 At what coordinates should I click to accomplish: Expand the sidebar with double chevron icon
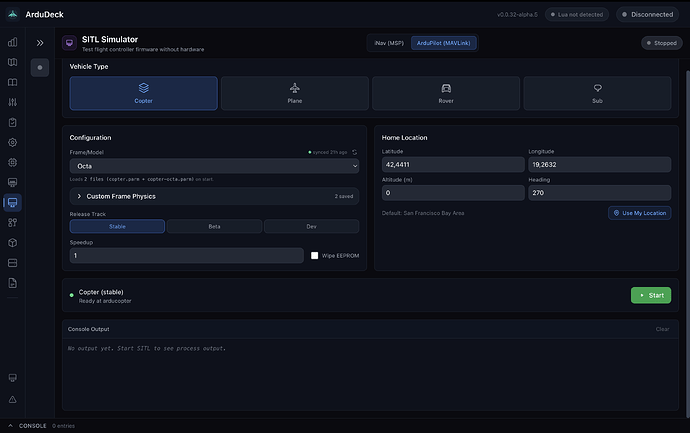click(40, 43)
